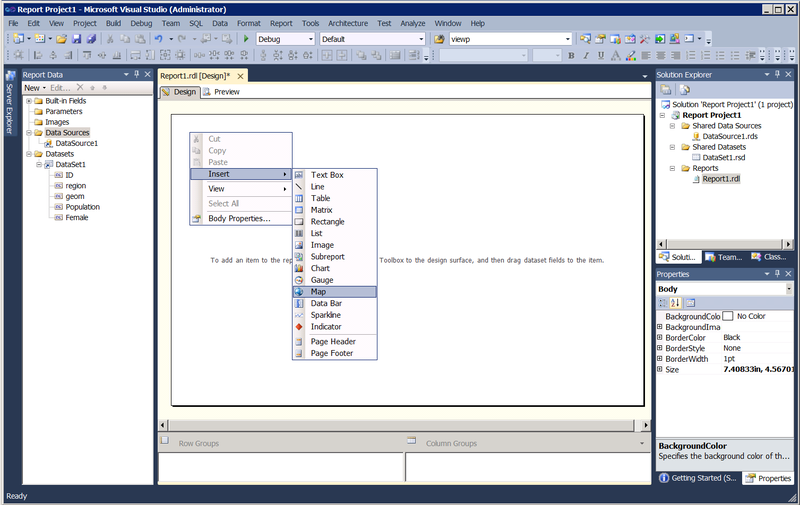
Task: Click the Start Page green arrow icon
Action: [660, 39]
